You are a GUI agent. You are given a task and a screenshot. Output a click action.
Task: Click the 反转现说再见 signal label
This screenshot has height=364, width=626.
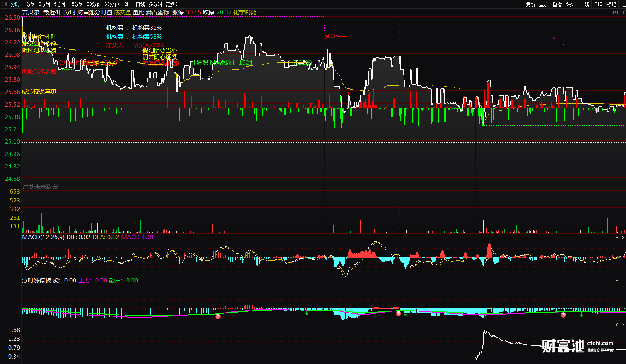[39, 92]
